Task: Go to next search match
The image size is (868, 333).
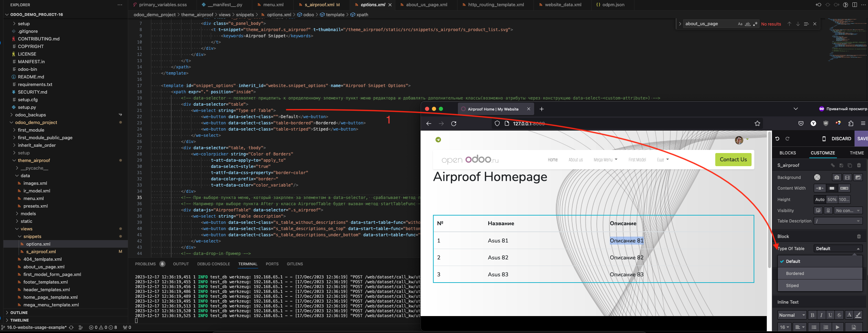Action: pyautogui.click(x=798, y=24)
